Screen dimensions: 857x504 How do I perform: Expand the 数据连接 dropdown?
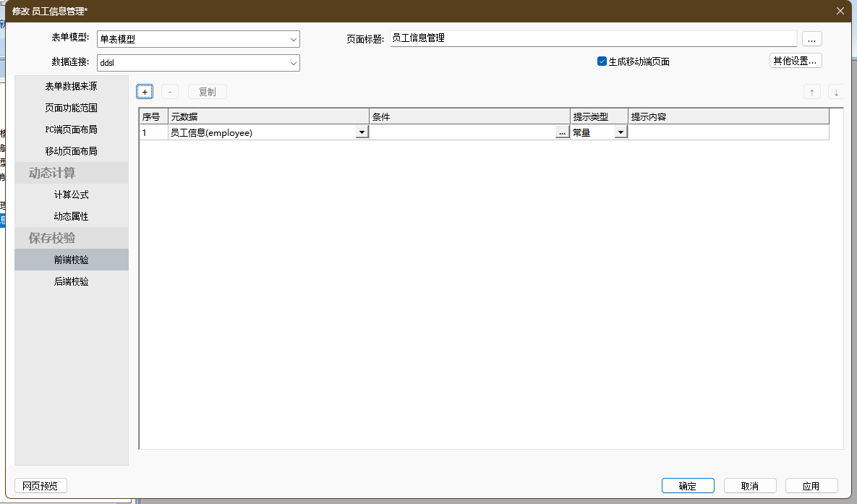294,63
